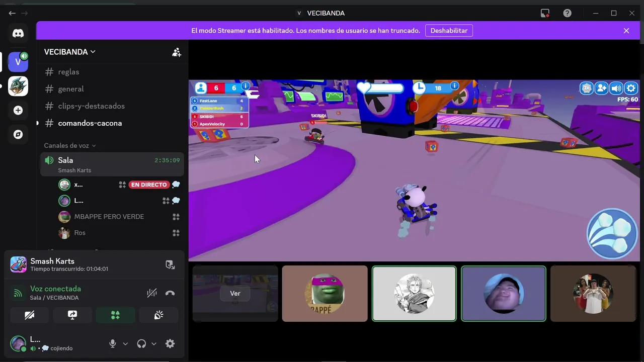Image resolution: width=644 pixels, height=362 pixels.
Task: Click game settings gear in Smash Karts
Action: pos(631,88)
